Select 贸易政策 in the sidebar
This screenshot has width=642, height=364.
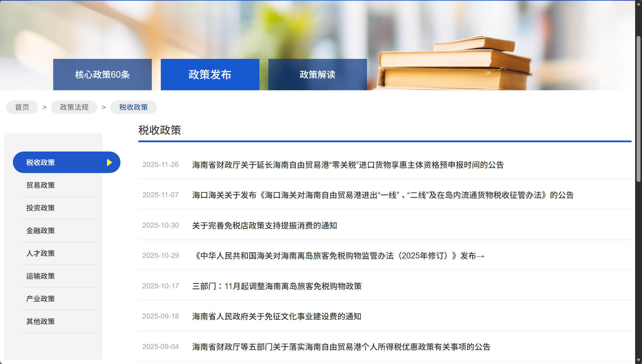40,185
